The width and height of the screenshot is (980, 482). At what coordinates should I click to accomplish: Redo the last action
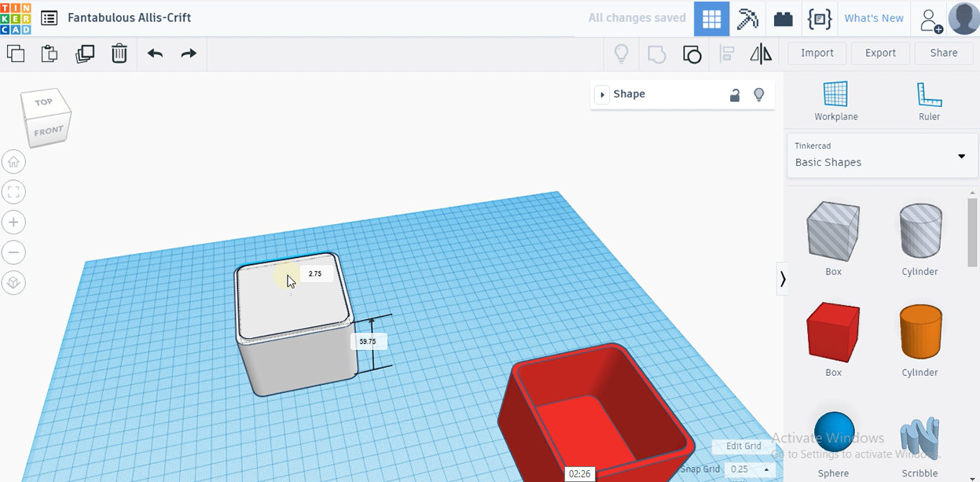[189, 53]
